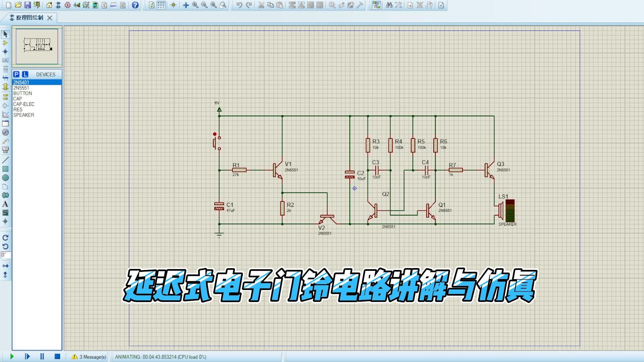Click the schematic overview thumbnail
Screen dimensions: 644x362
tap(37, 46)
